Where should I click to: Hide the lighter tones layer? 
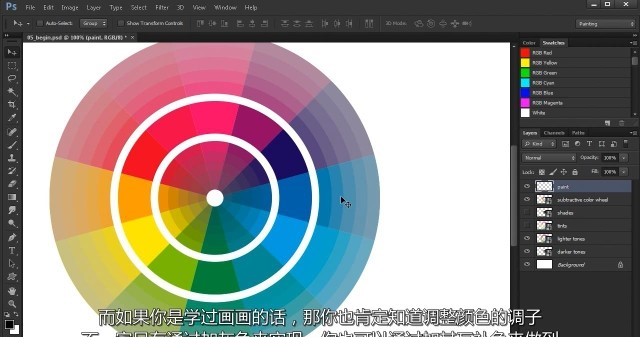click(527, 239)
